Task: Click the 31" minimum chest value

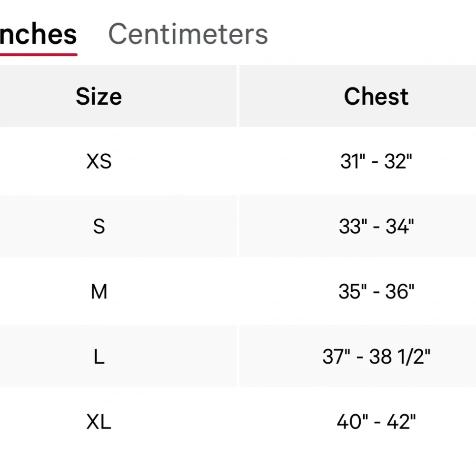Action: point(352,162)
